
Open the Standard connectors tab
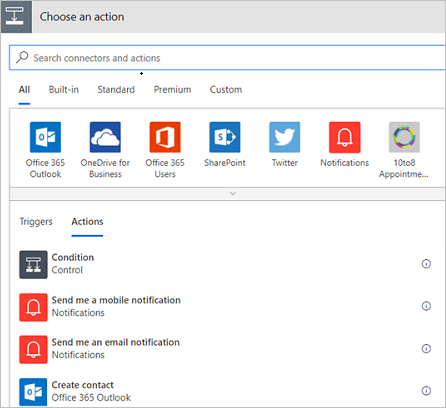tap(116, 90)
